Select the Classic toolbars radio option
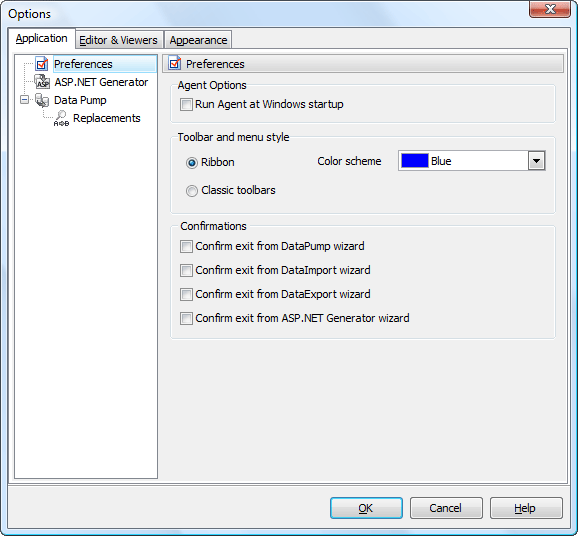578x536 pixels. tap(192, 191)
